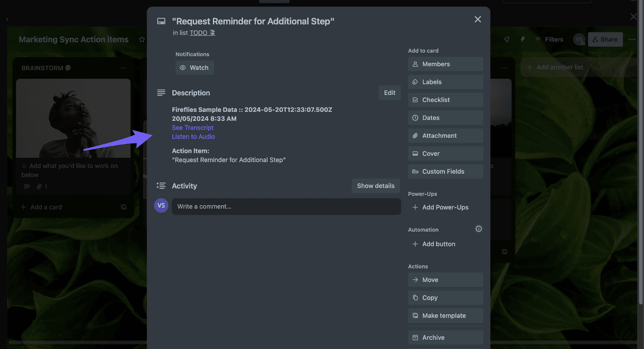This screenshot has width=644, height=349.
Task: Open the Cover option
Action: [446, 154]
